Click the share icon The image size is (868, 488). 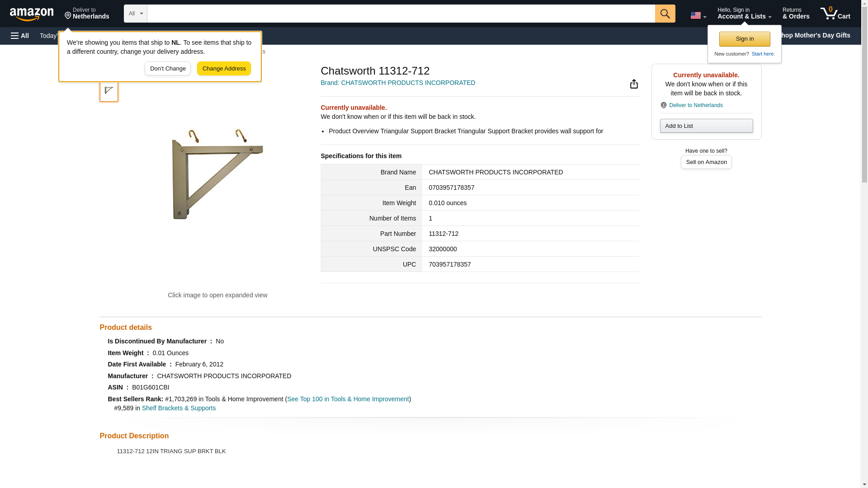tap(634, 84)
